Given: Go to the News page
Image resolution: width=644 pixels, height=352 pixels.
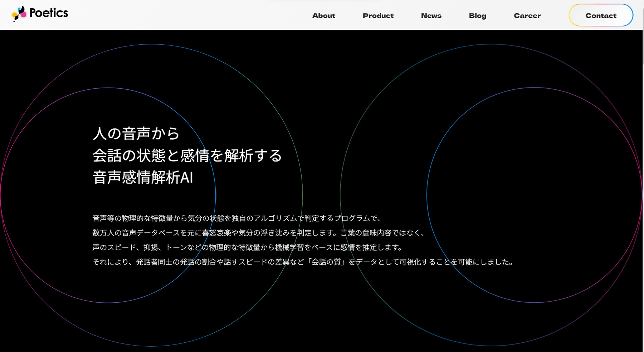Looking at the screenshot, I should pyautogui.click(x=431, y=16).
